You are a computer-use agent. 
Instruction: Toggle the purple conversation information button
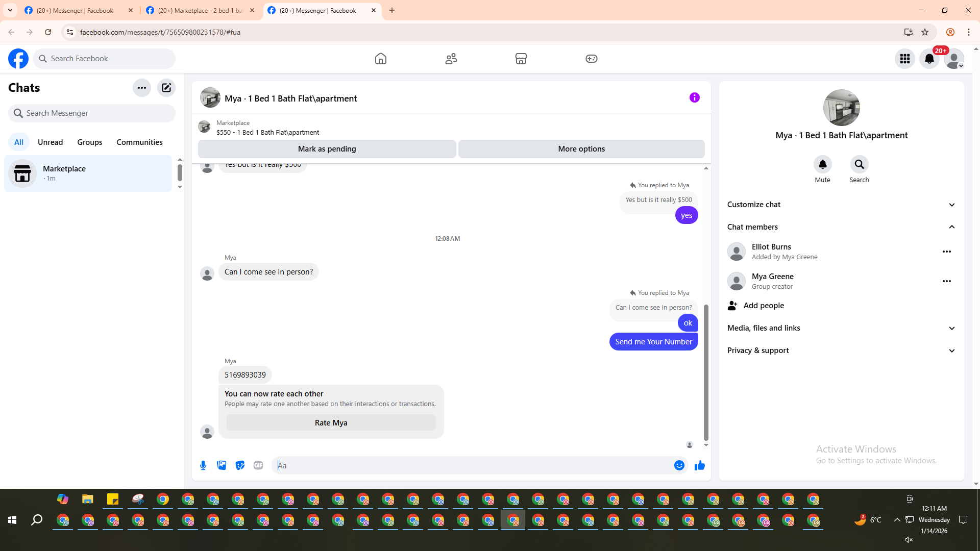click(694, 97)
